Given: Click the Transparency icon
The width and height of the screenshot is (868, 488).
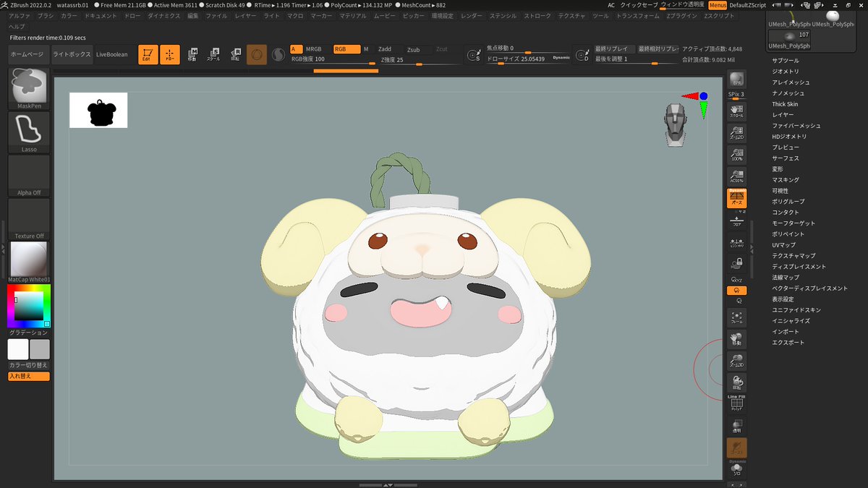Looking at the screenshot, I should click(x=736, y=426).
